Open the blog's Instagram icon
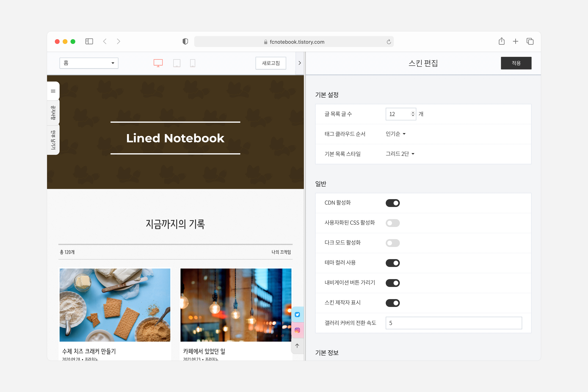The height and width of the screenshot is (392, 588). [x=297, y=330]
